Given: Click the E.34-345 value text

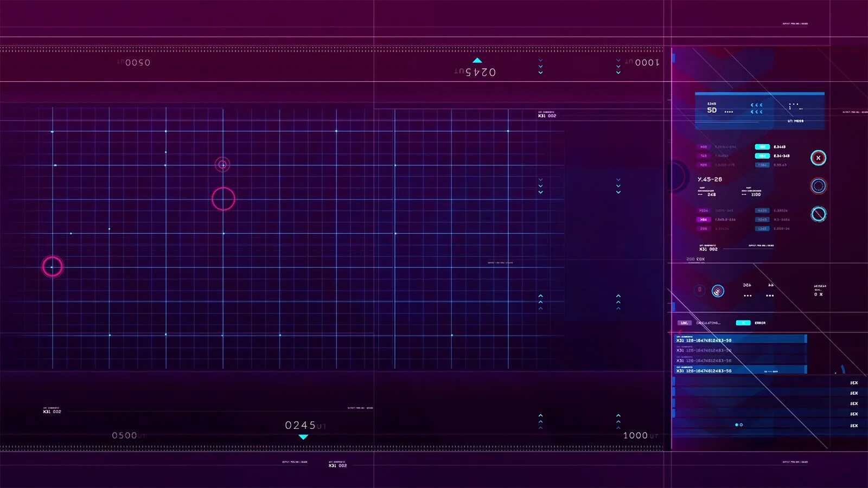Looking at the screenshot, I should coord(782,156).
